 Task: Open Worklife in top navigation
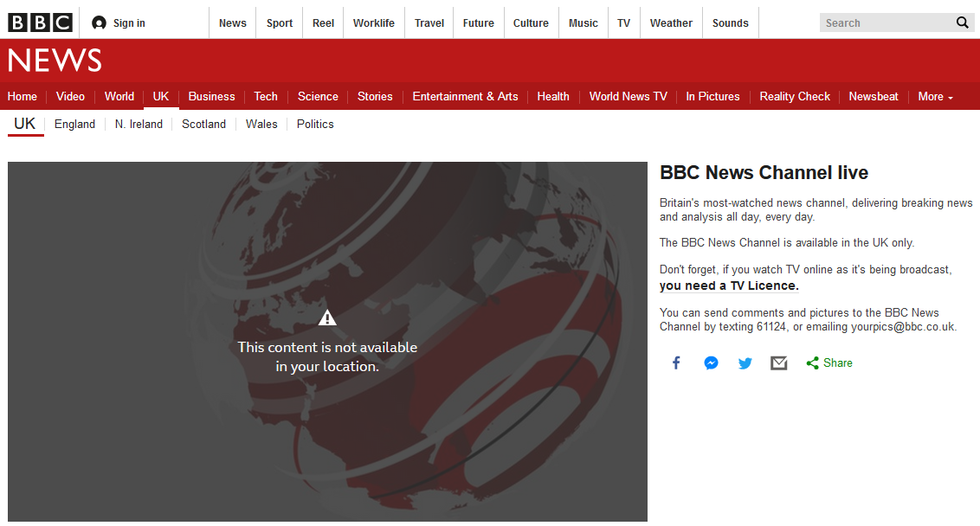point(374,23)
